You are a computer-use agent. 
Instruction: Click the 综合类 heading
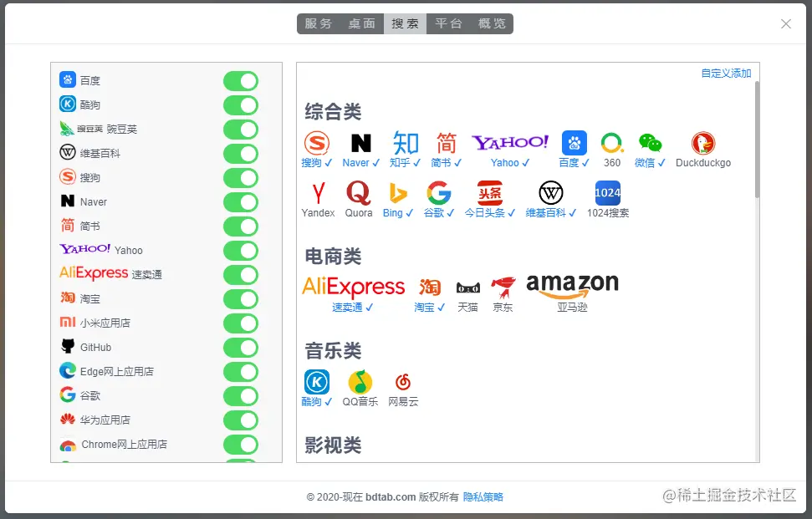(x=333, y=112)
